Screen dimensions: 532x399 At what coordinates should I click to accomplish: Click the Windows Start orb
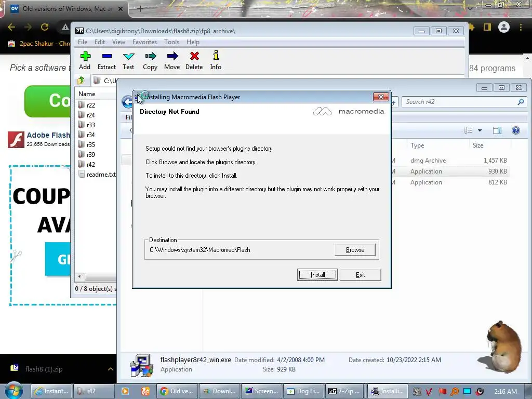[14, 390]
